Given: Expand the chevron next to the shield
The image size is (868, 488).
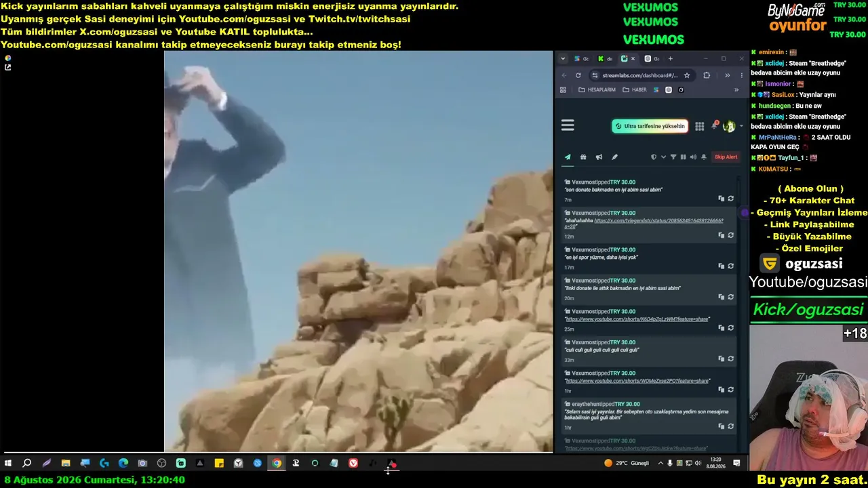Looking at the screenshot, I should coord(663,157).
